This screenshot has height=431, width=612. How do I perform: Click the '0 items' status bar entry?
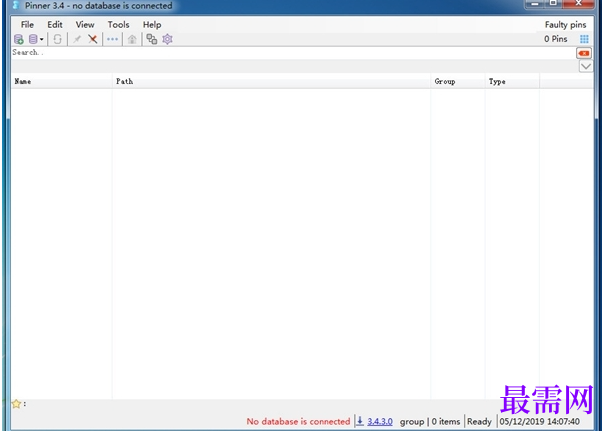[446, 422]
